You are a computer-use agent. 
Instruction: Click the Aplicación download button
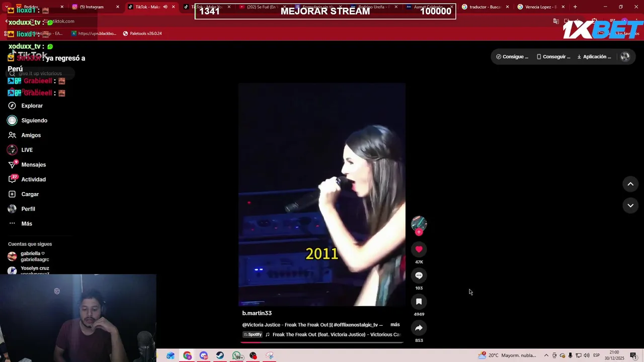(x=594, y=57)
